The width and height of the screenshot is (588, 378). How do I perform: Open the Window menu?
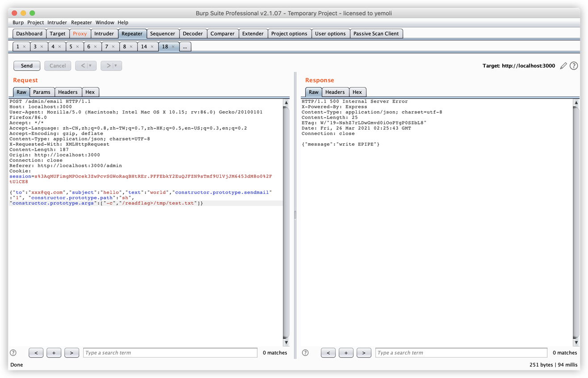click(x=105, y=22)
